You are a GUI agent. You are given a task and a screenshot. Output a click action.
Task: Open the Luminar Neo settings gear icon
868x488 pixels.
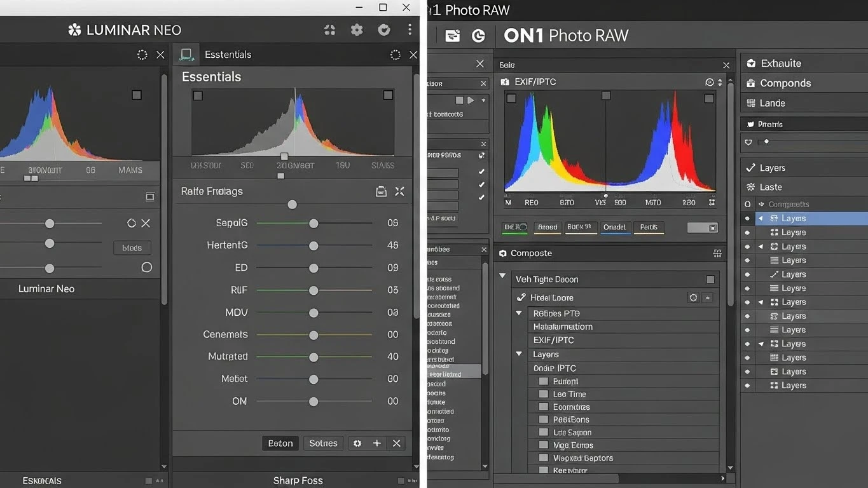pyautogui.click(x=356, y=29)
